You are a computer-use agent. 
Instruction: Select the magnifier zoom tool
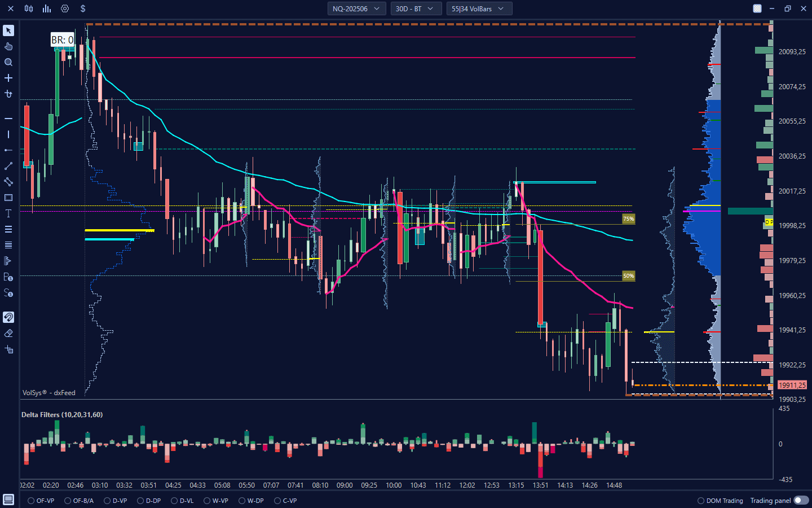(8, 62)
